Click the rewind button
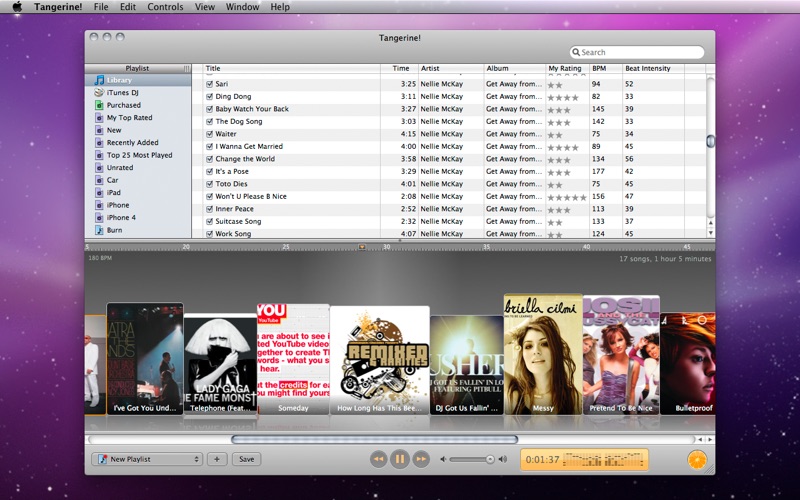The image size is (800, 500). click(379, 459)
